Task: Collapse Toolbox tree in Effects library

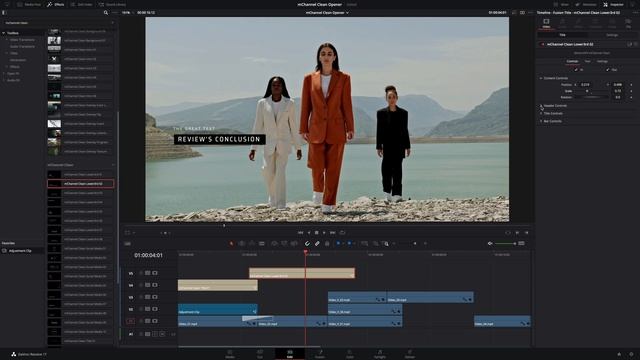Action: [4, 33]
